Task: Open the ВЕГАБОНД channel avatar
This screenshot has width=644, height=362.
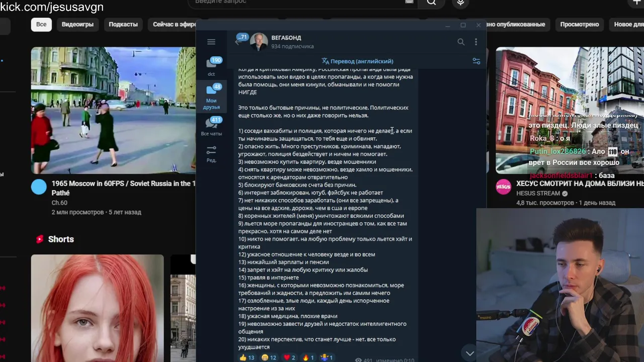Action: coord(259,42)
